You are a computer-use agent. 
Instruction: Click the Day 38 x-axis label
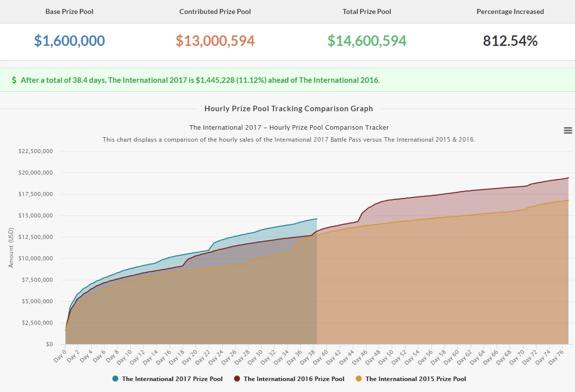point(309,354)
